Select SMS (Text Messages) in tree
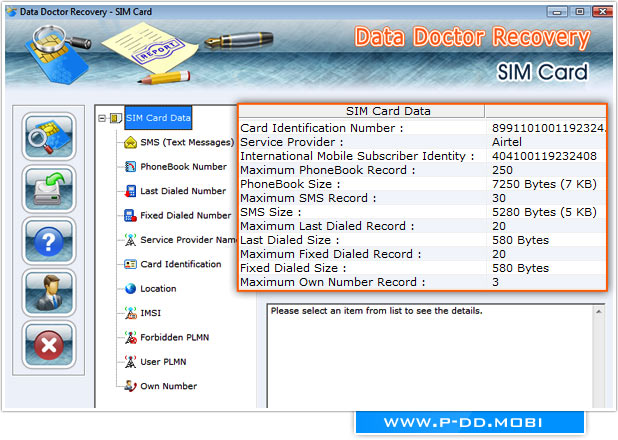The width and height of the screenshot is (618, 440). pos(187,142)
